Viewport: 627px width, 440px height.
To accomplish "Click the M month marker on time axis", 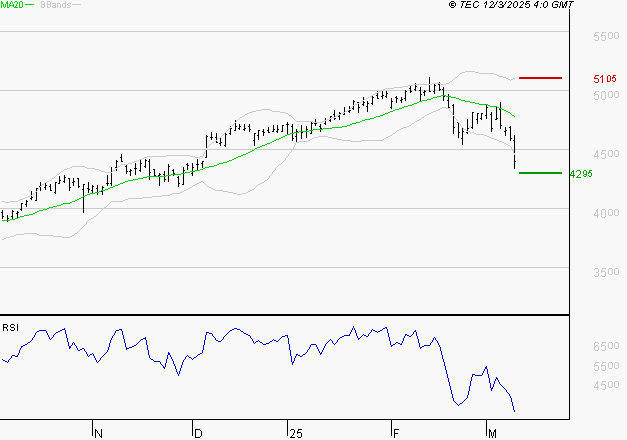I will (x=492, y=434).
